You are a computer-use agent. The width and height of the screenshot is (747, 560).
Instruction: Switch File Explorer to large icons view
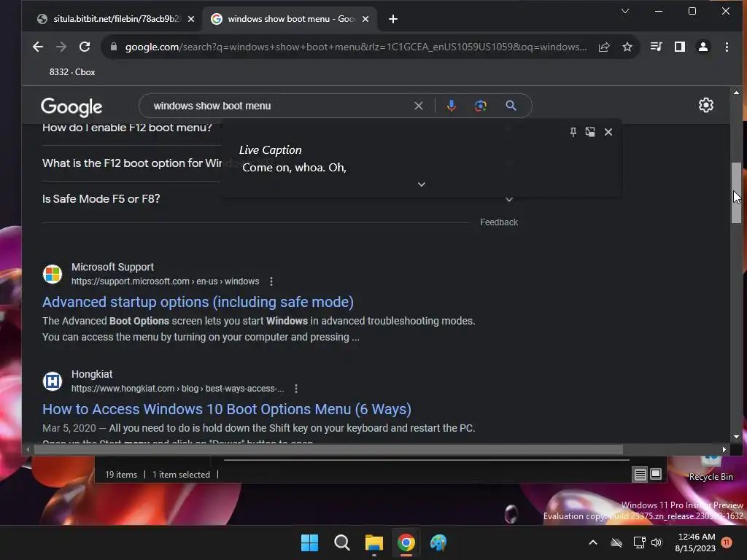point(656,474)
